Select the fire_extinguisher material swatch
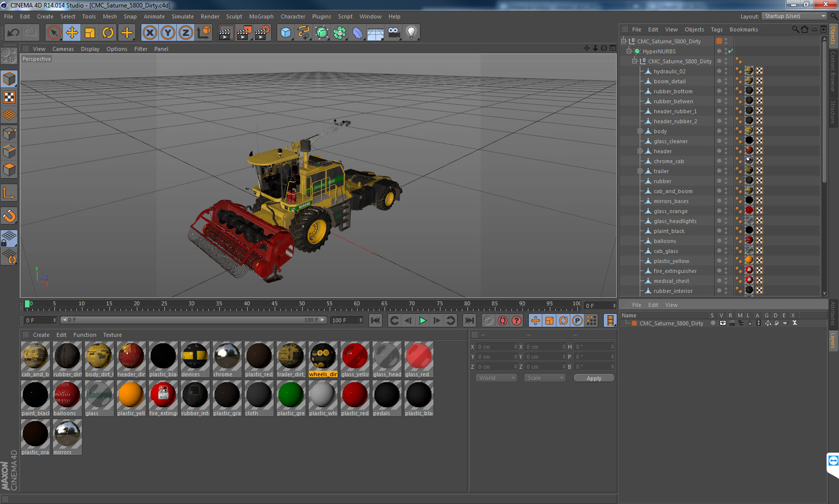839x504 pixels. pyautogui.click(x=163, y=398)
